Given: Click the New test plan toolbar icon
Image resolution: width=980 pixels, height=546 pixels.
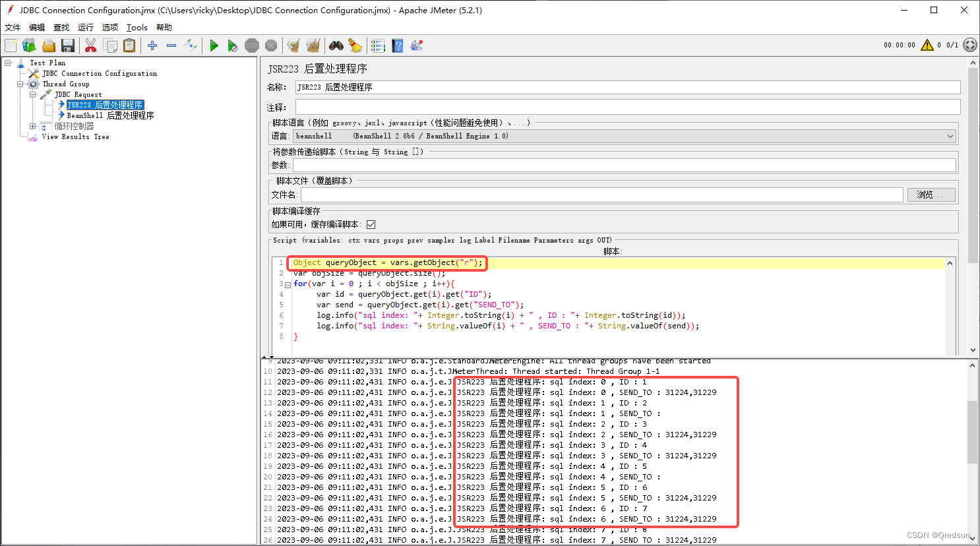Looking at the screenshot, I should [x=11, y=45].
